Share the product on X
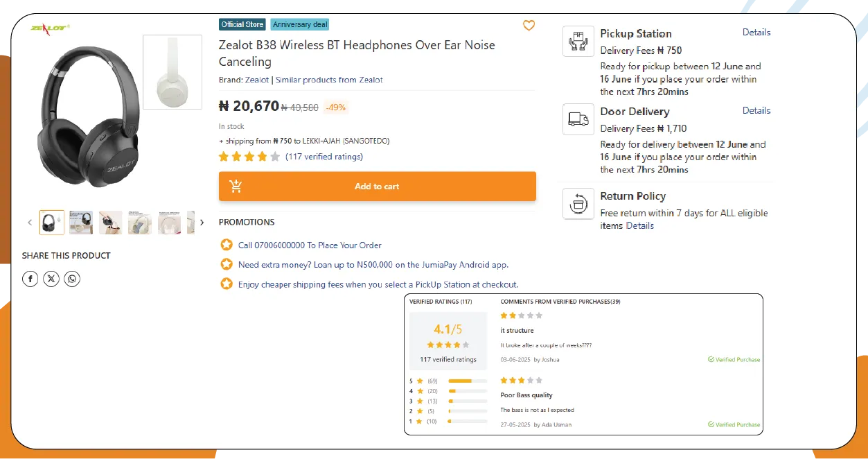This screenshot has width=868, height=459. click(51, 278)
